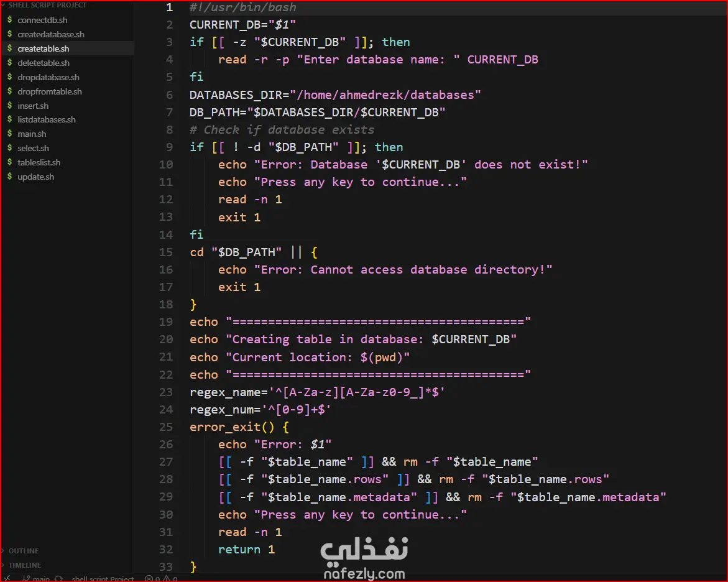Click line number 33 in the gutter
Image resolution: width=728 pixels, height=582 pixels.
pos(166,566)
